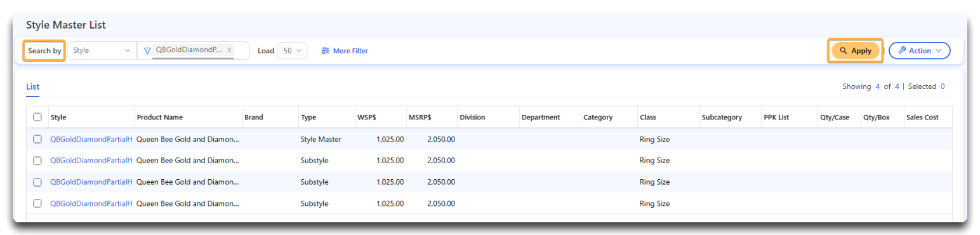Click the More Filter sliders icon
980x235 pixels.
pyautogui.click(x=325, y=51)
